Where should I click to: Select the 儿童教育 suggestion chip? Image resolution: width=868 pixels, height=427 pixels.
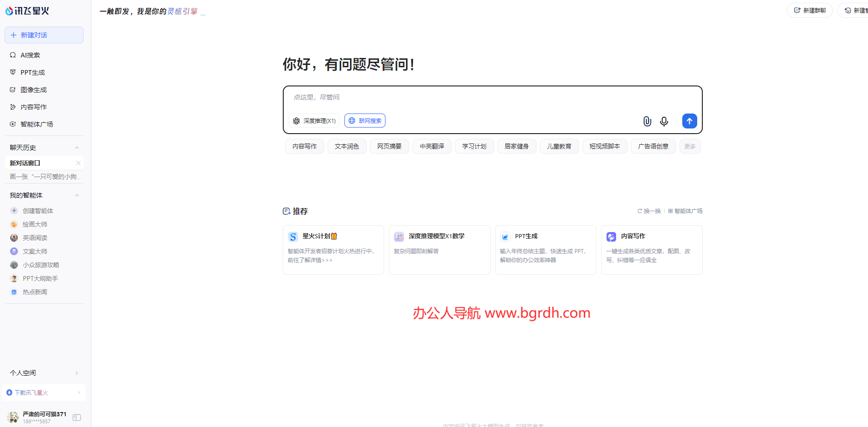pos(560,146)
